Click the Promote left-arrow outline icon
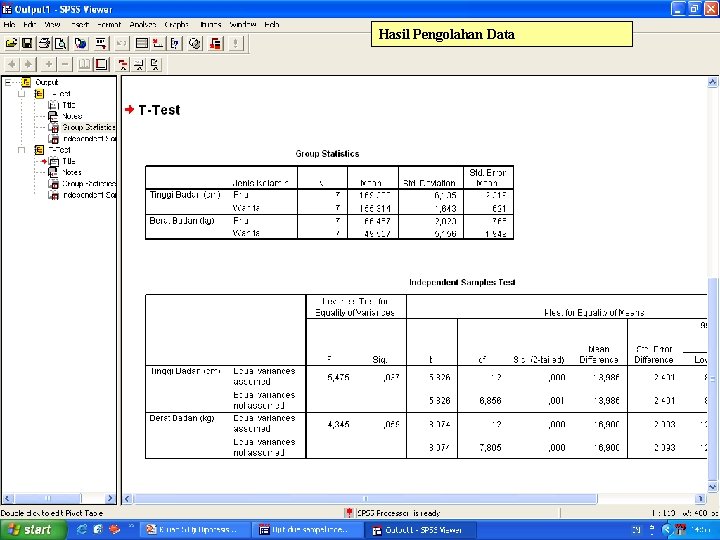 pos(12,64)
